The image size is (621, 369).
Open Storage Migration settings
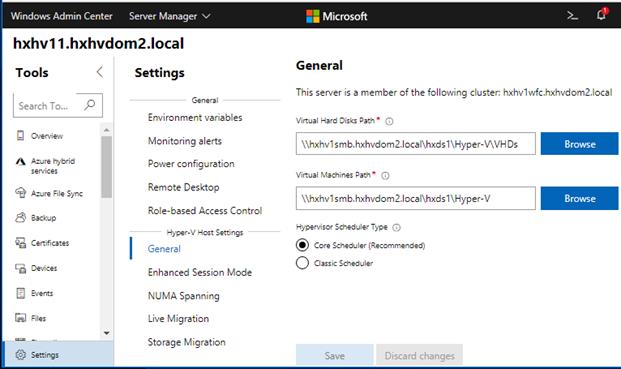pyautogui.click(x=187, y=342)
